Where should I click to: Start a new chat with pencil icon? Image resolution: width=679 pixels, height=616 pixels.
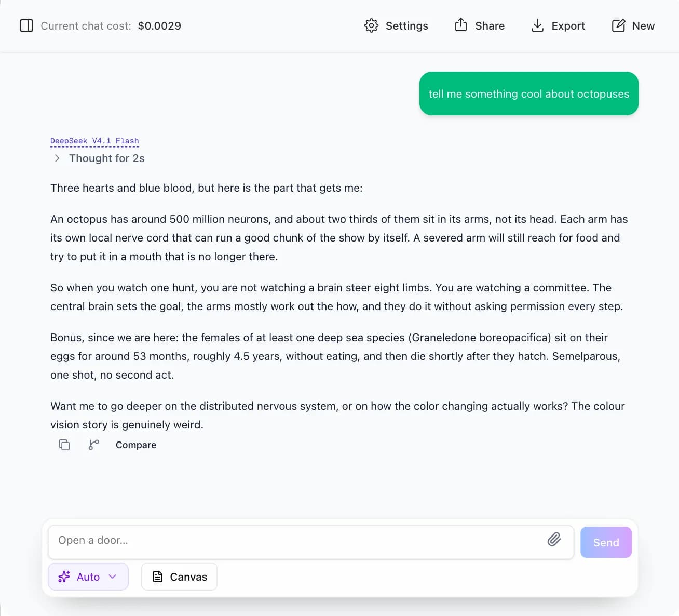click(x=618, y=25)
